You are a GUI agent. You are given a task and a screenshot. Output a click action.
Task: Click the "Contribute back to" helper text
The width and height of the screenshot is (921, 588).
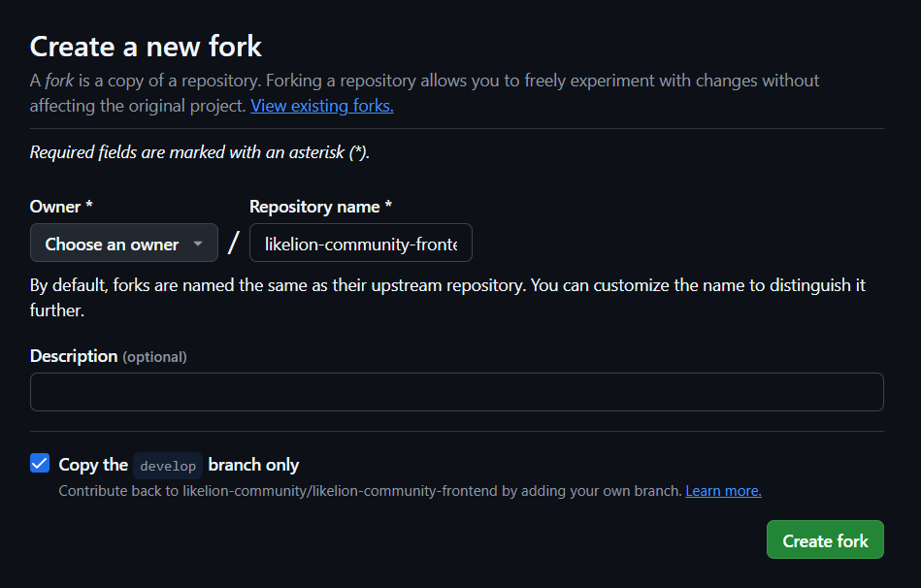click(x=369, y=491)
